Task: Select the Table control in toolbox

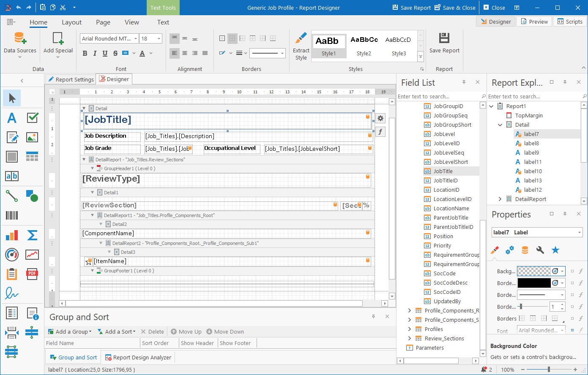Action: (x=33, y=157)
